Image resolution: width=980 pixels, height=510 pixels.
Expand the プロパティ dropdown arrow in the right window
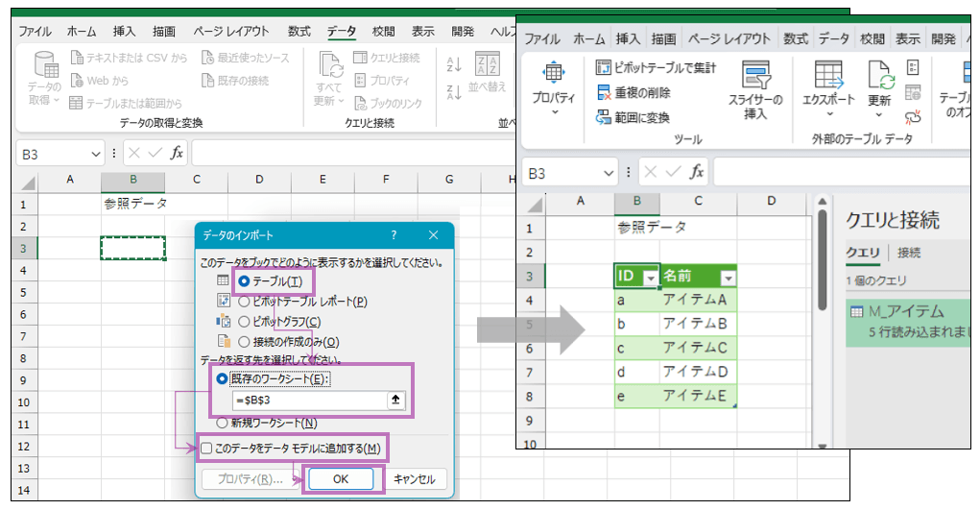pos(555,112)
